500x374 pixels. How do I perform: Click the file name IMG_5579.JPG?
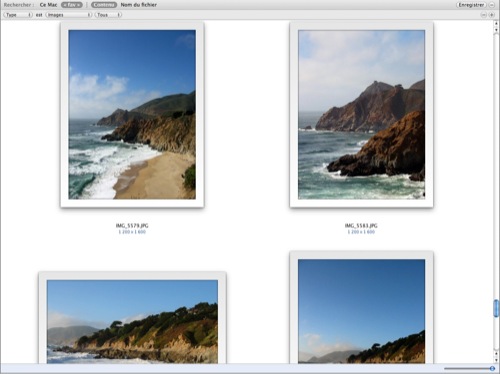(132, 226)
